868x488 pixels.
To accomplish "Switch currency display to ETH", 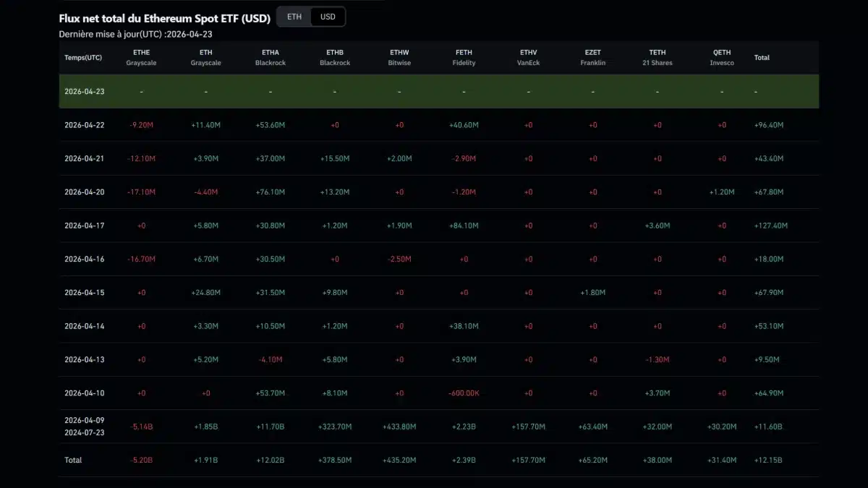I will coord(294,16).
